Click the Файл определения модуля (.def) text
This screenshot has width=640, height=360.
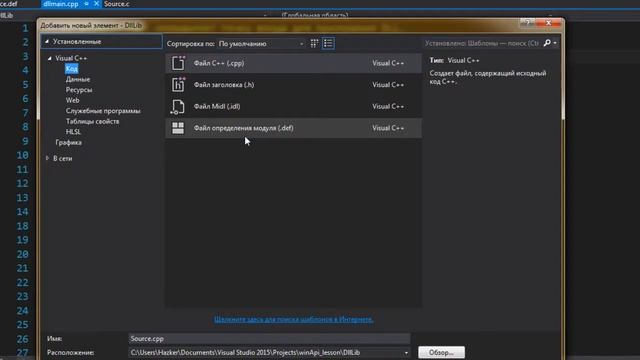[243, 128]
